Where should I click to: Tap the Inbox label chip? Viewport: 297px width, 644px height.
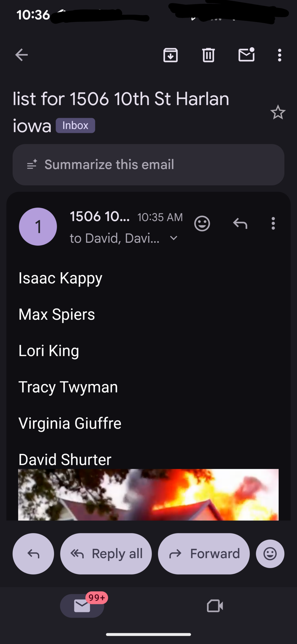pyautogui.click(x=75, y=126)
